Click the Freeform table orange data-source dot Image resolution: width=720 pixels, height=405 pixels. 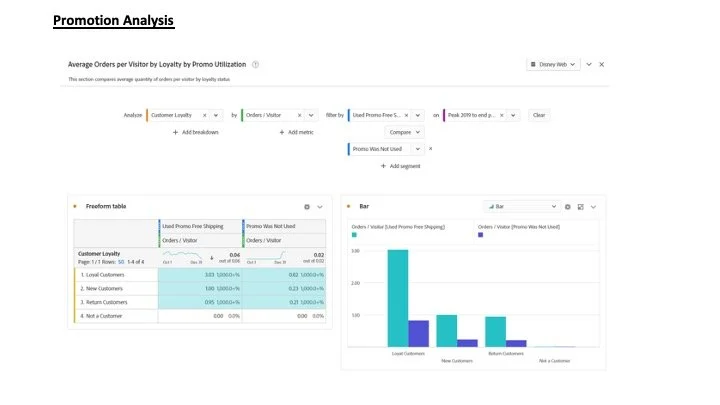[x=75, y=206]
